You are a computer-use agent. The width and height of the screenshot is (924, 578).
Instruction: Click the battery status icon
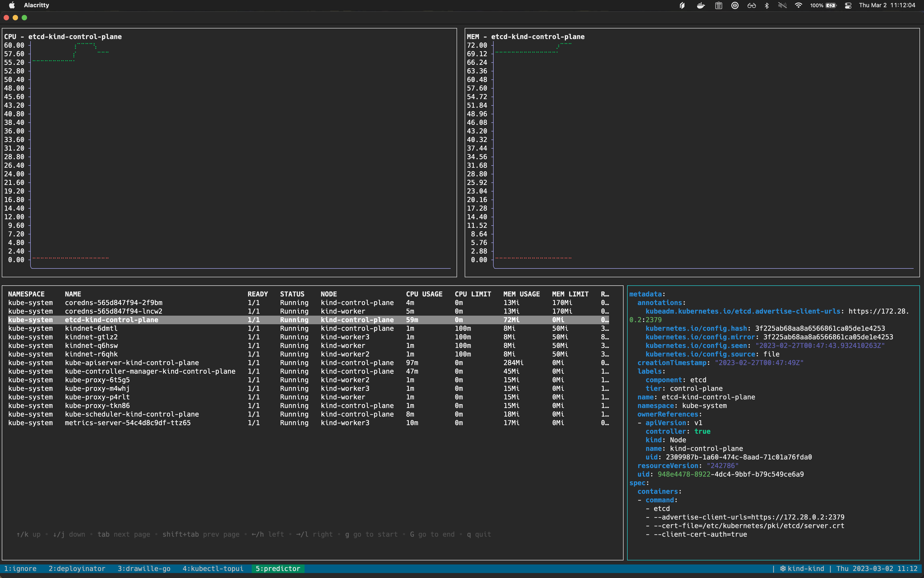pyautogui.click(x=831, y=5)
